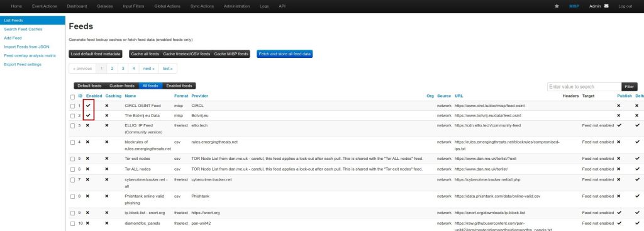Select checkbox for Phishtank feed row
Viewport: 644px width, 231px height.
point(73,196)
